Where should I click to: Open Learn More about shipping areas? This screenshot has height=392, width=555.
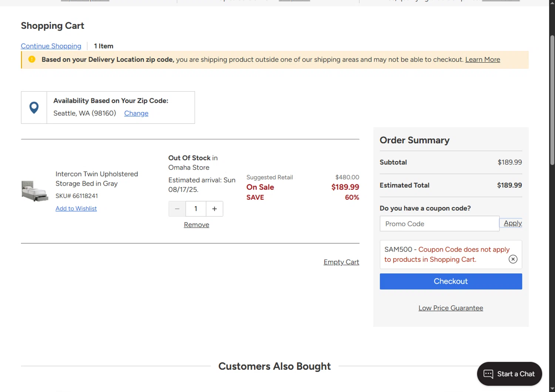click(482, 60)
